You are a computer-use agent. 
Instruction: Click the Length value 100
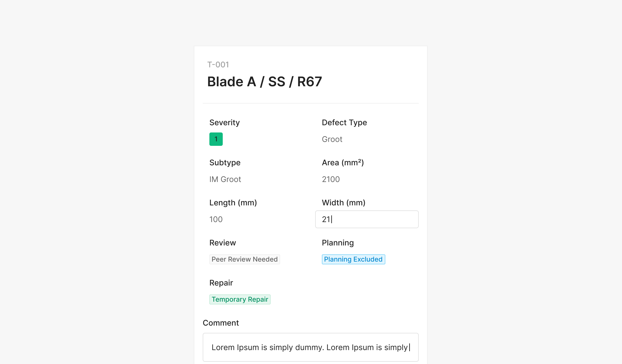point(216,219)
